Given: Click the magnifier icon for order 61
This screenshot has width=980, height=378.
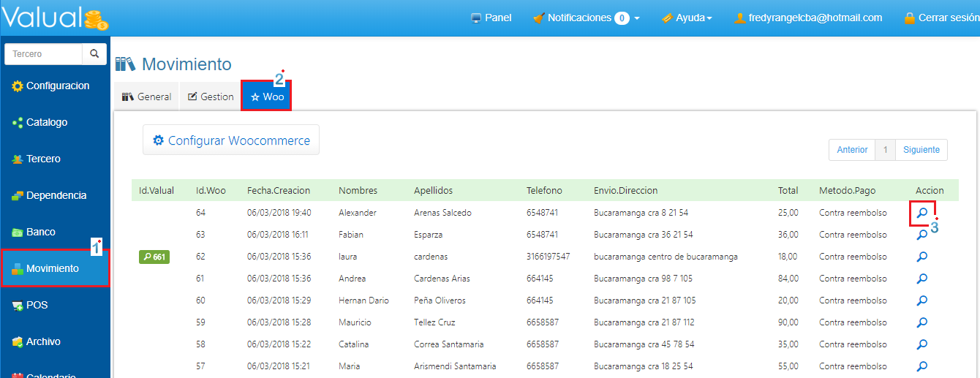Looking at the screenshot, I should click(922, 279).
